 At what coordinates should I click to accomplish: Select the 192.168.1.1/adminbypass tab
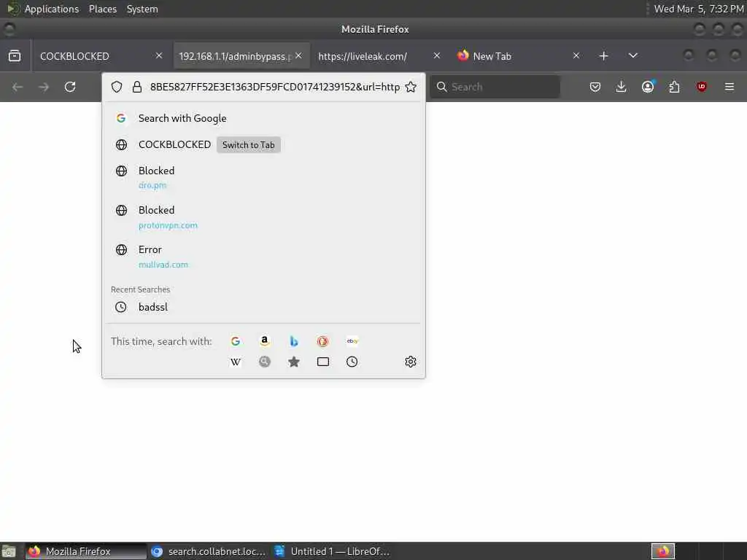point(235,56)
